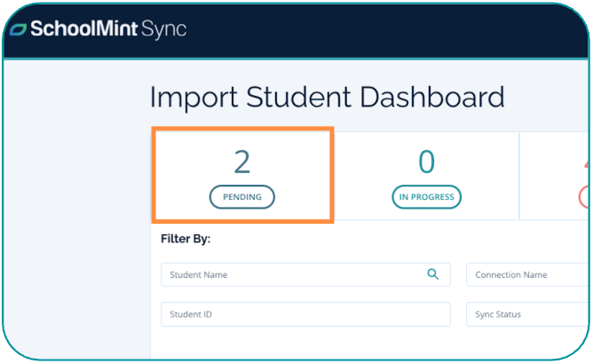Focus the Student ID filter field
Viewport: 593px width, 364px height.
pyautogui.click(x=305, y=314)
